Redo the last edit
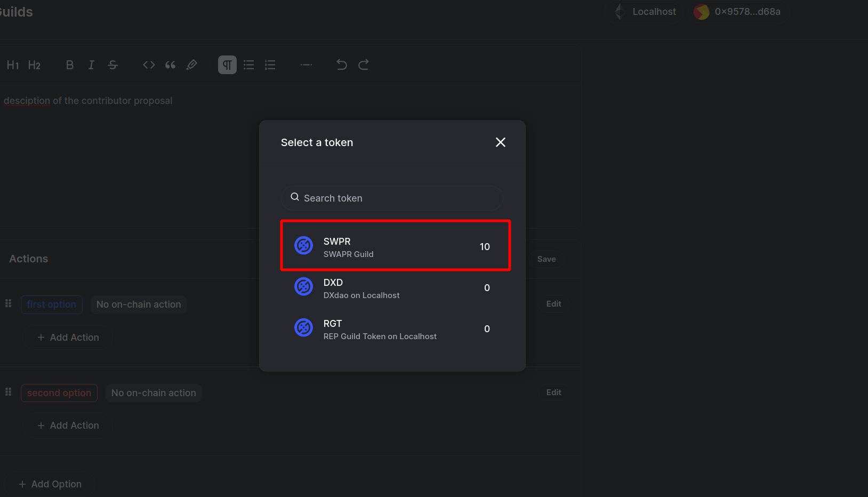This screenshot has height=497, width=868. [364, 65]
